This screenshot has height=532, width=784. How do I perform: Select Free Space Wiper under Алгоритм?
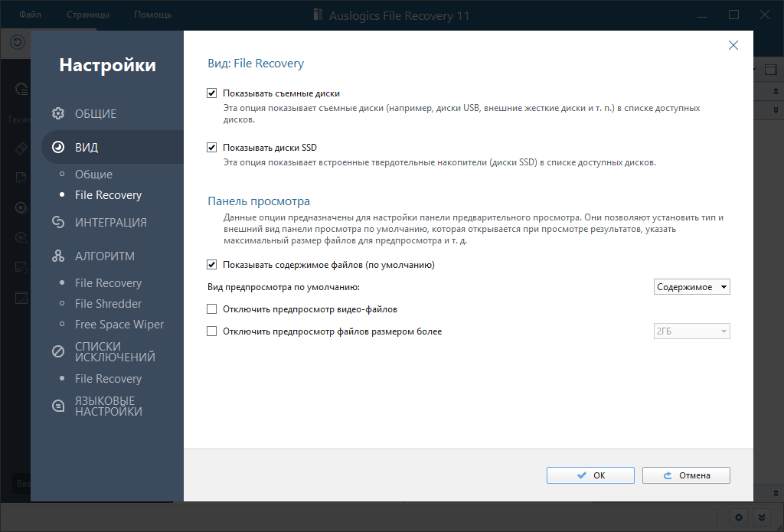(x=119, y=325)
